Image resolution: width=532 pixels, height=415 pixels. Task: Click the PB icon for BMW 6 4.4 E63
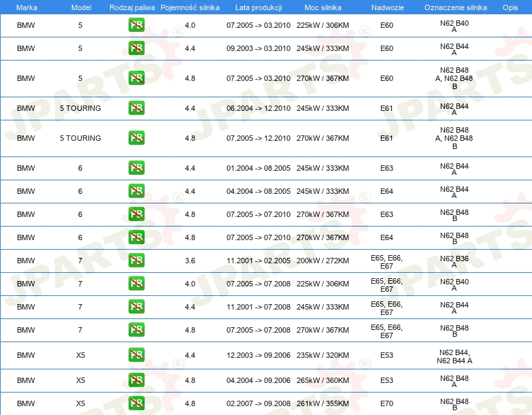[136, 168]
